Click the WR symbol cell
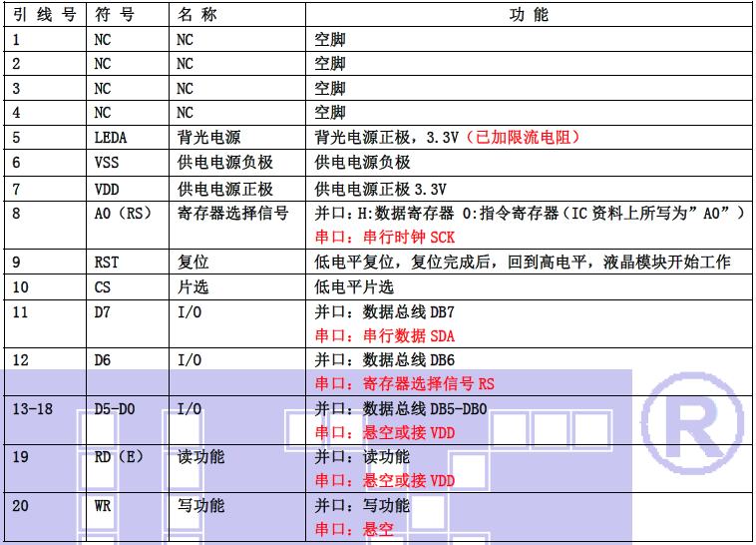Image resolution: width=756 pixels, height=545 pixels. [x=103, y=506]
